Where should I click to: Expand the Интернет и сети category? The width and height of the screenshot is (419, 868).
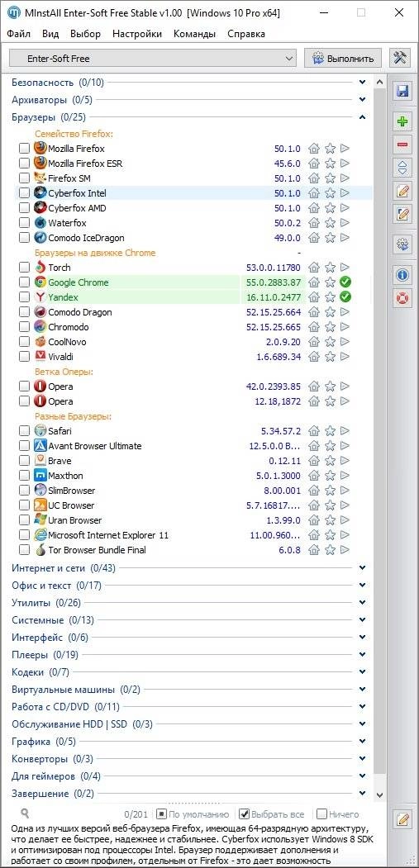(x=363, y=567)
